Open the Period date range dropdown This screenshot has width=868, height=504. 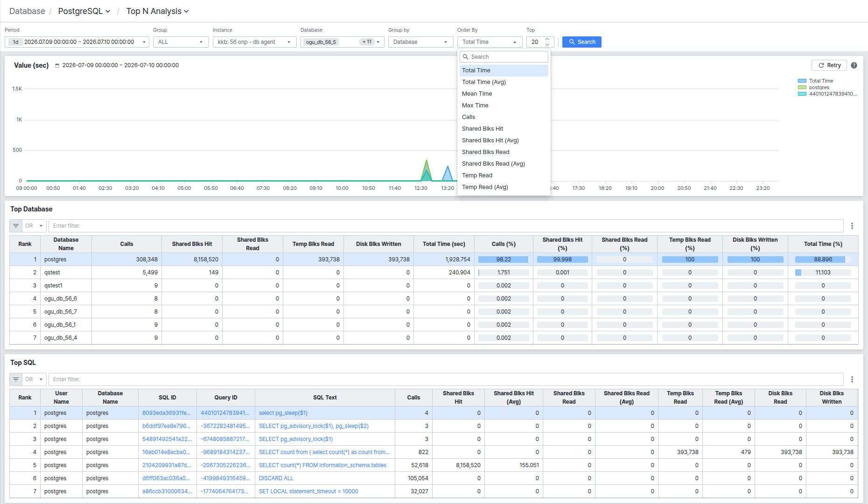pos(77,42)
